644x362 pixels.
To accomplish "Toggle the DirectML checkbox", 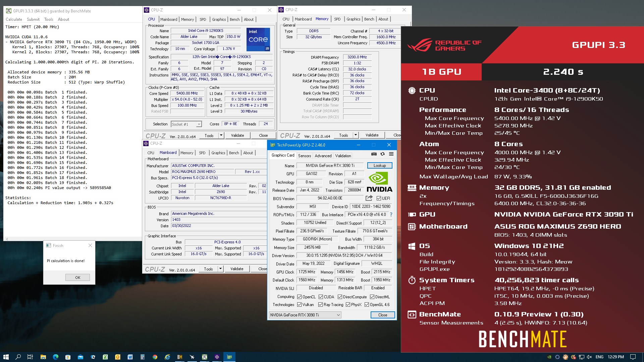I will tap(372, 297).
